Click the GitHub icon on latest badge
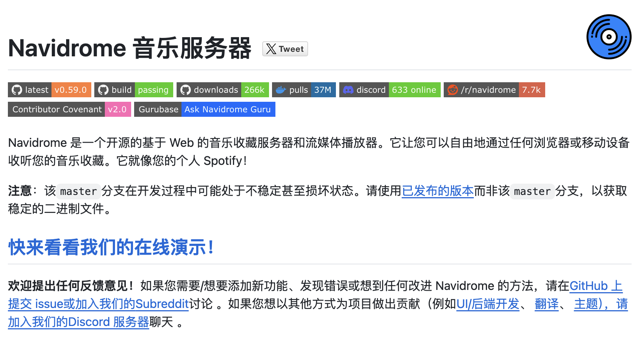 point(17,90)
